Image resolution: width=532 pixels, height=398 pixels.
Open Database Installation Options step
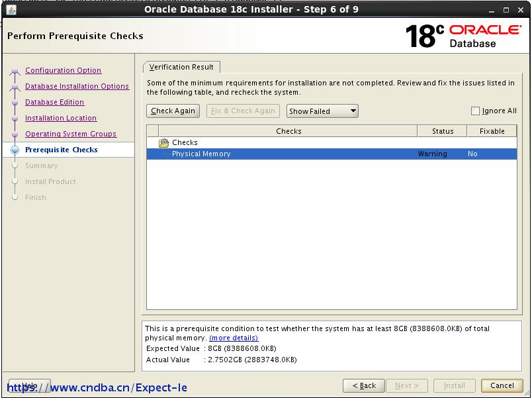pos(77,86)
